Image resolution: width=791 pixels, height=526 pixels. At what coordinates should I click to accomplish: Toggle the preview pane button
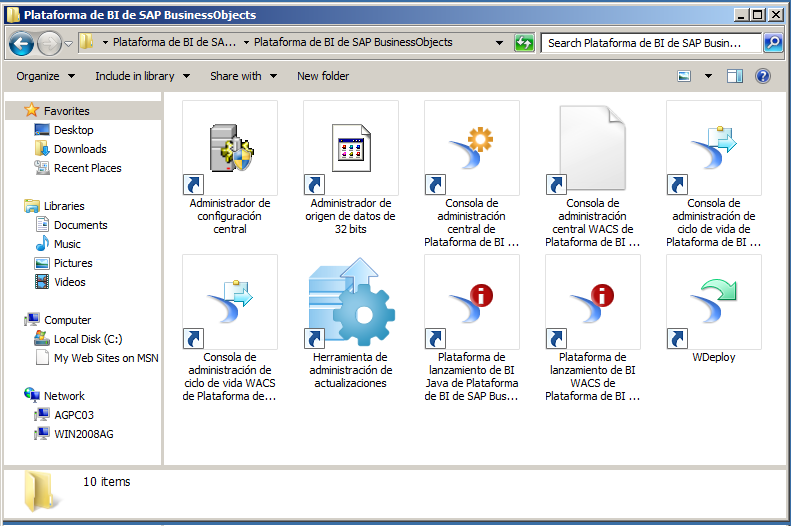tap(735, 76)
